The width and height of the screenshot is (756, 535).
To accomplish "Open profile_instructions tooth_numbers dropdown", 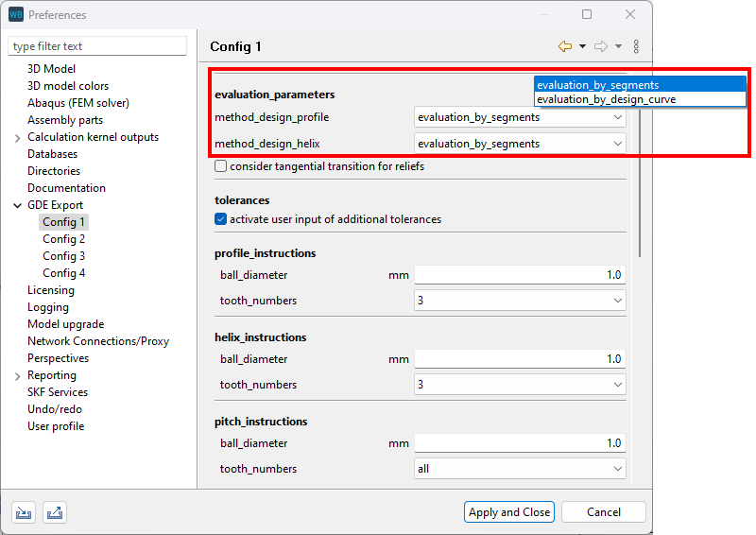I will (617, 301).
